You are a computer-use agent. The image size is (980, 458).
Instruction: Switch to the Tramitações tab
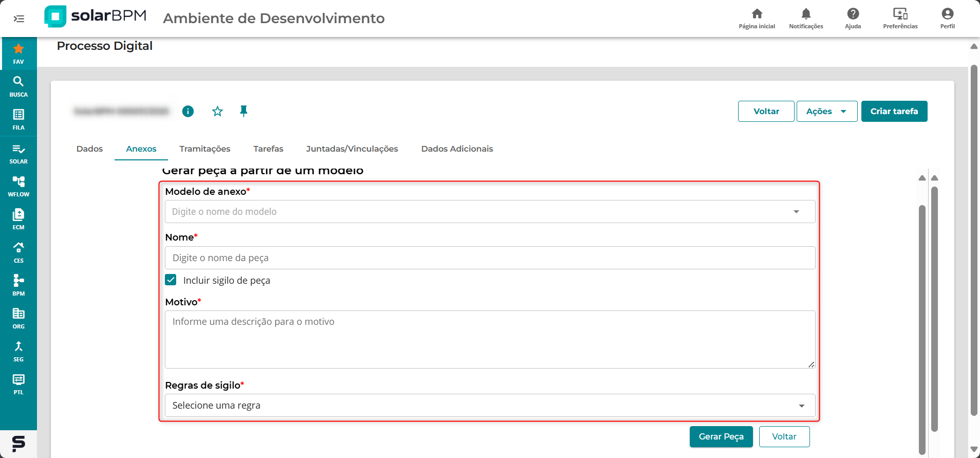[204, 149]
